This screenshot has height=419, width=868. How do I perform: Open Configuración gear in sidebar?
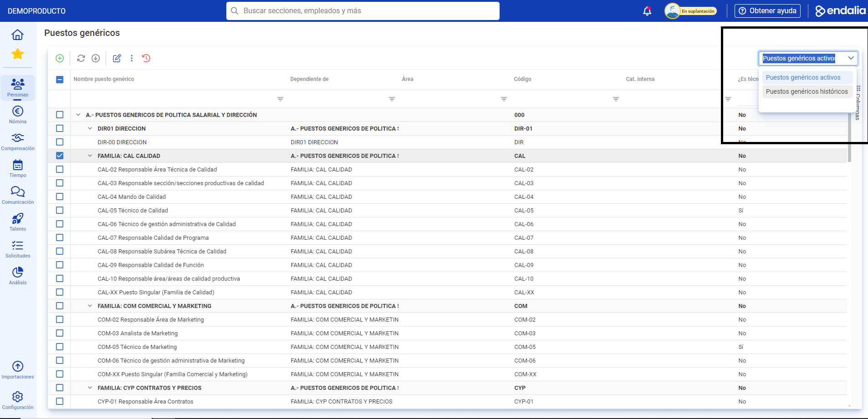coord(18,400)
